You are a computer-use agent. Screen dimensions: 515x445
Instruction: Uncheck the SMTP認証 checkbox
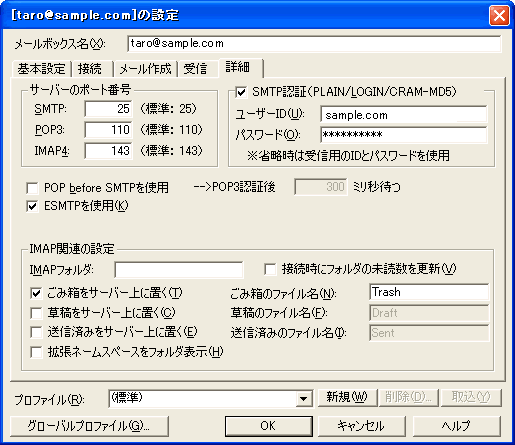click(x=241, y=92)
